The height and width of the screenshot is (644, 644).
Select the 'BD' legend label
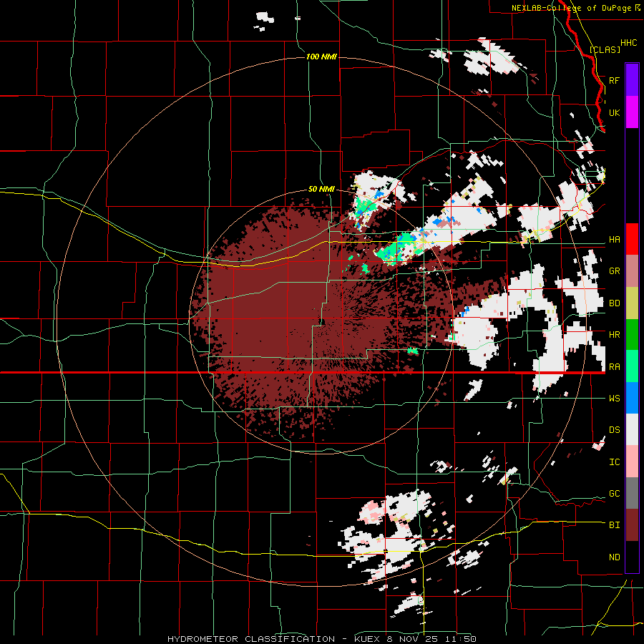pos(614,303)
